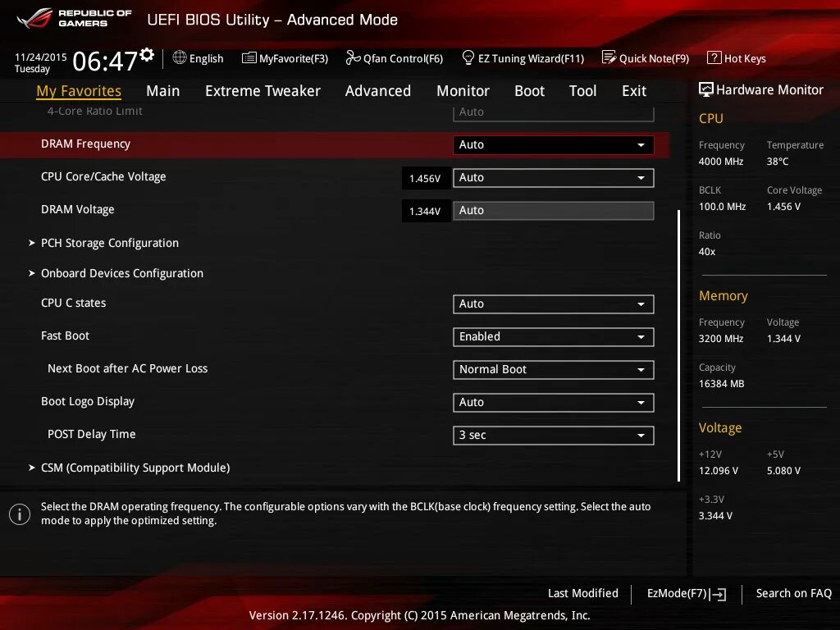The width and height of the screenshot is (840, 630).
Task: Switch to the Monitor tab
Action: (x=463, y=91)
